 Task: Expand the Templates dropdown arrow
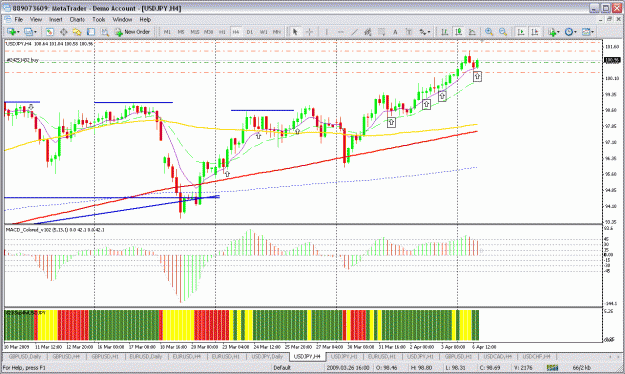tap(593, 32)
